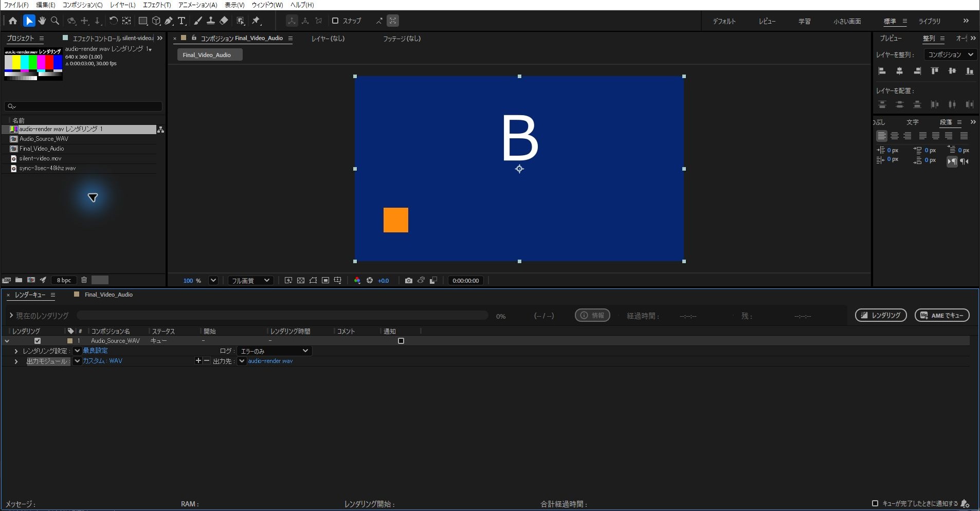Viewport: 980px width, 511px height.
Task: Uncheck render checkbox for Audio_Source_WAV
Action: point(38,341)
